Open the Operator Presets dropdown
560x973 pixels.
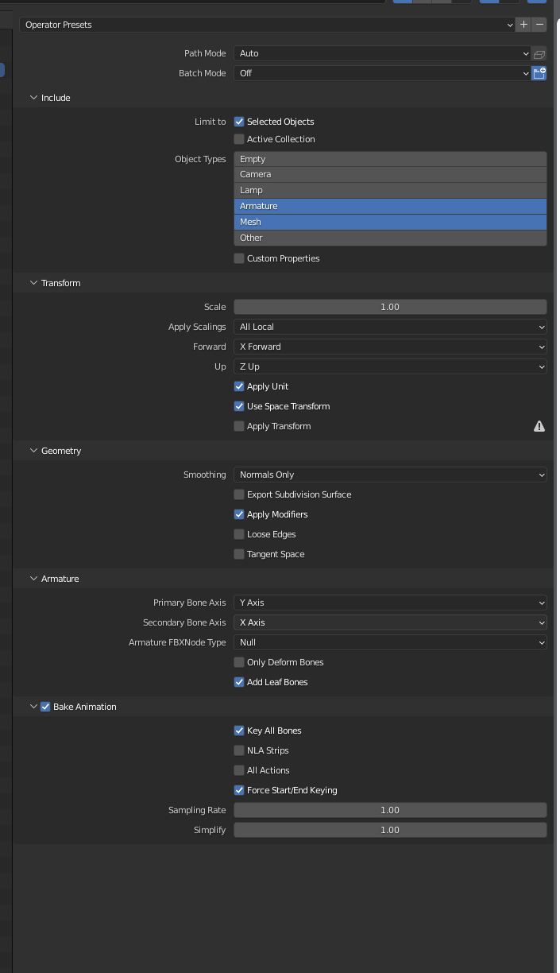267,25
